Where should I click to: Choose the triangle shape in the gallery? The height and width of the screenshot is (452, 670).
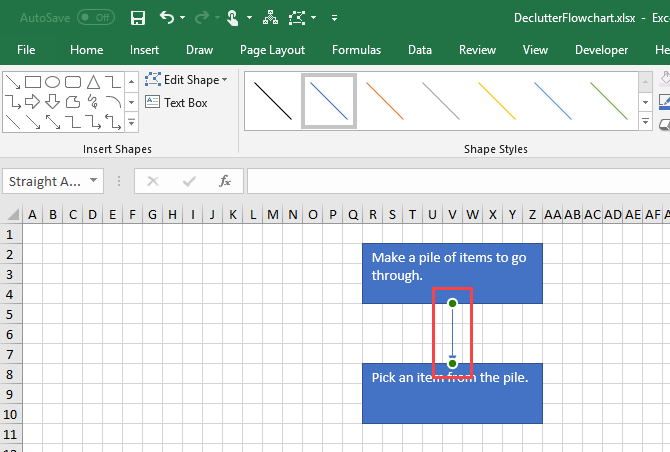92,82
